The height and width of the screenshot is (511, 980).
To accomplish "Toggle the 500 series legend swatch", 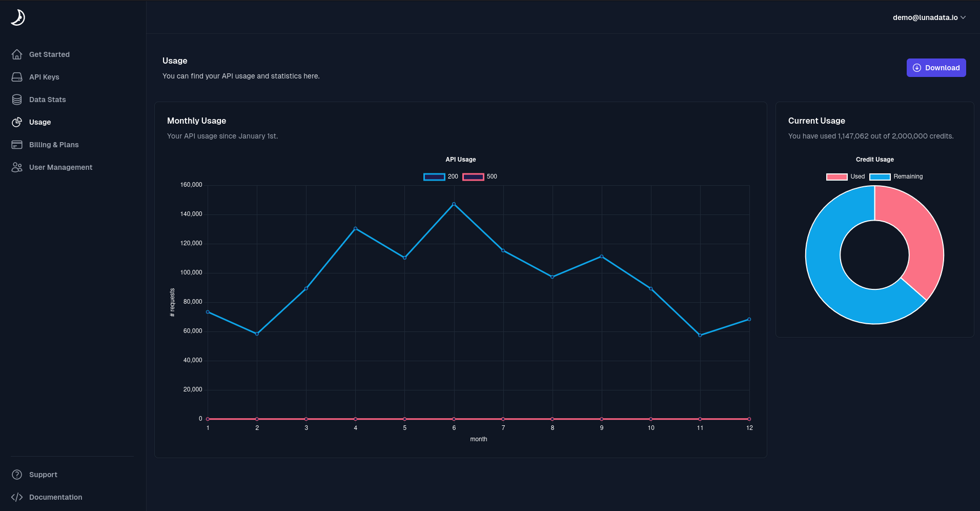I will tap(473, 177).
